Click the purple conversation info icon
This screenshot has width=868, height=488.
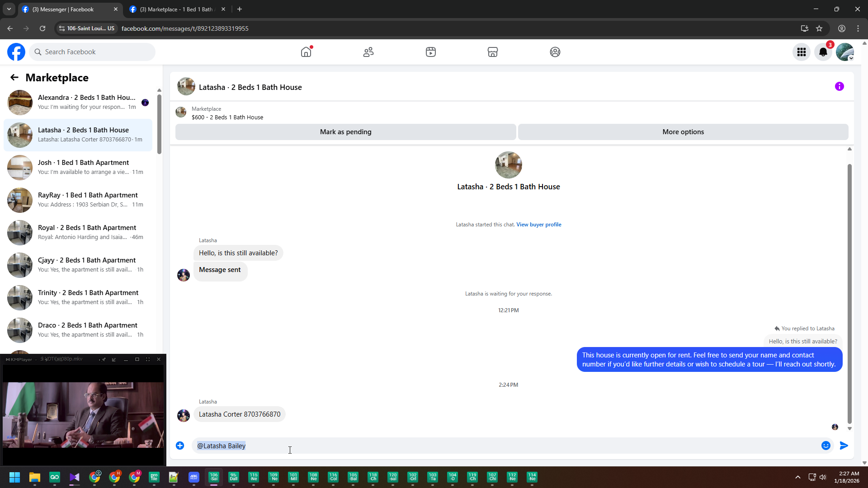[x=839, y=86]
